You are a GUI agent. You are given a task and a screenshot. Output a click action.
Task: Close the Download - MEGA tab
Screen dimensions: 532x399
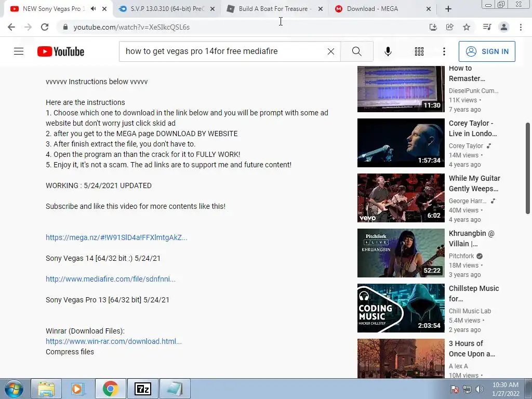(x=429, y=9)
